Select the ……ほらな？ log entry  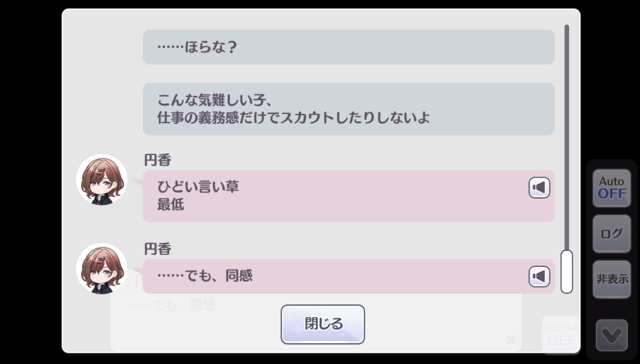click(348, 47)
